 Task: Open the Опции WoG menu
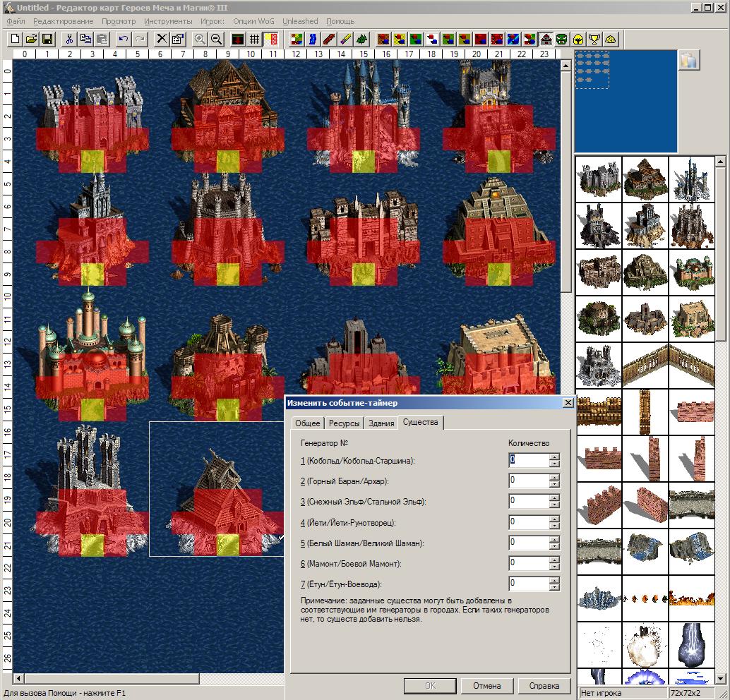(253, 21)
